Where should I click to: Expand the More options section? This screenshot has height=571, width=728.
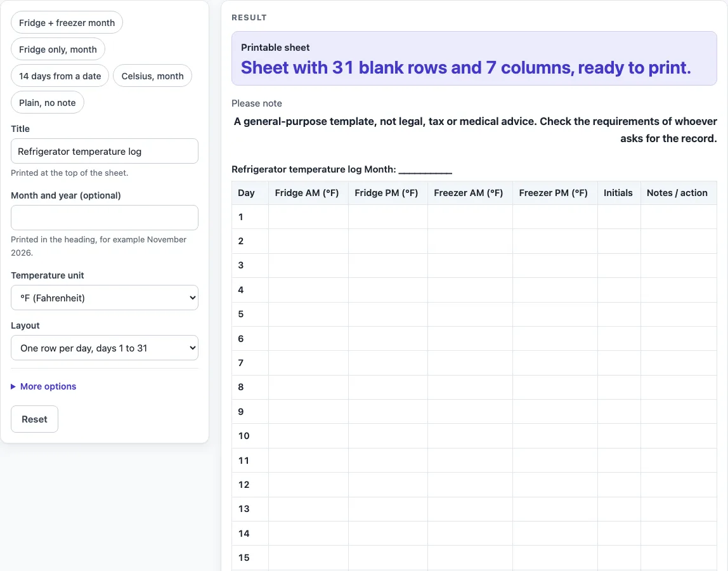tap(44, 386)
